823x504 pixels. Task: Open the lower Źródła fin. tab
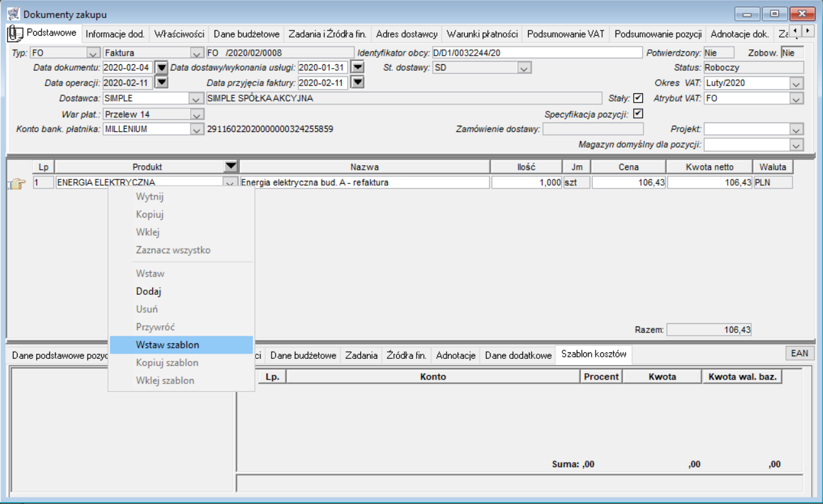coord(406,355)
